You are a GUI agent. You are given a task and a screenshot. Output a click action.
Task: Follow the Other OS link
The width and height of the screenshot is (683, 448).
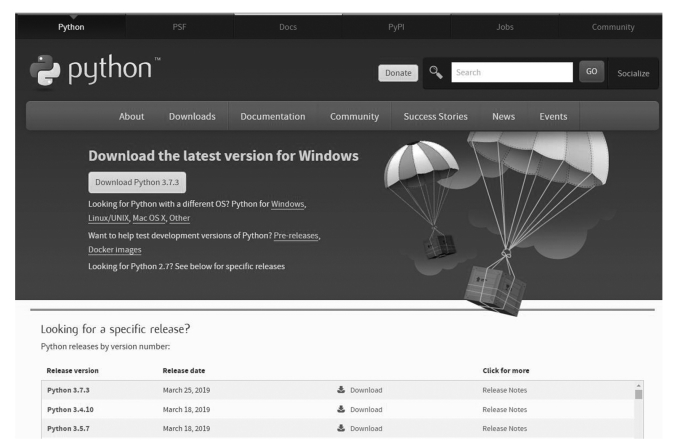click(179, 218)
